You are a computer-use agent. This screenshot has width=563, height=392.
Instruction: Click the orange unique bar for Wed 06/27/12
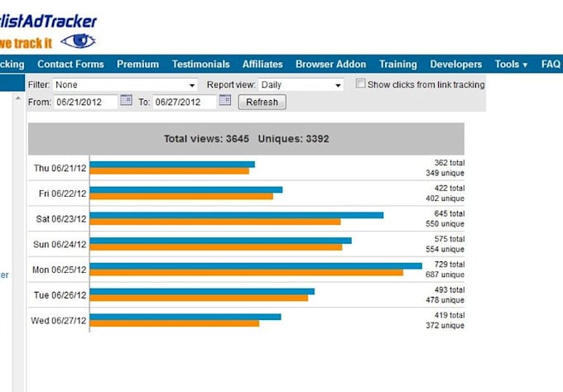click(x=175, y=323)
